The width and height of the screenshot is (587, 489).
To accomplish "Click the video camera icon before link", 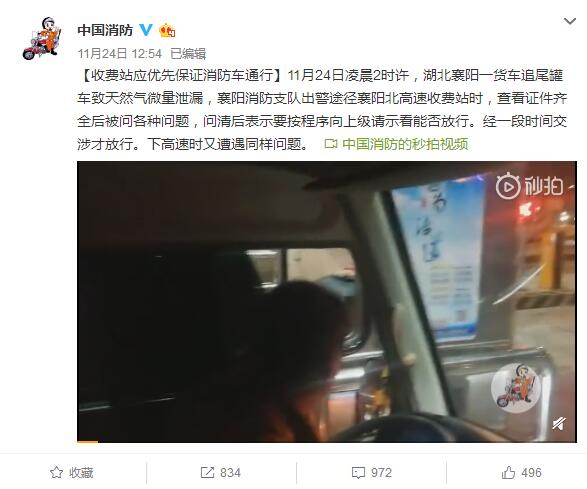I will [x=331, y=144].
